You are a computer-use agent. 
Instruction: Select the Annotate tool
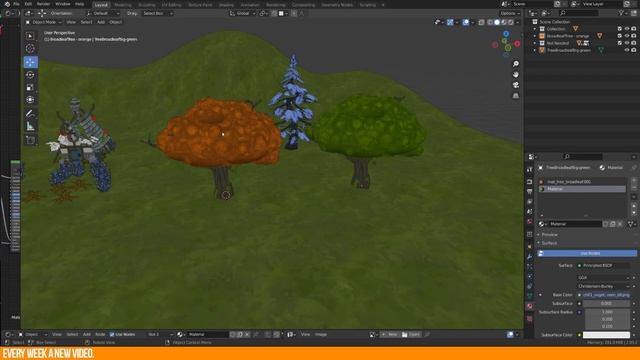tap(30, 113)
